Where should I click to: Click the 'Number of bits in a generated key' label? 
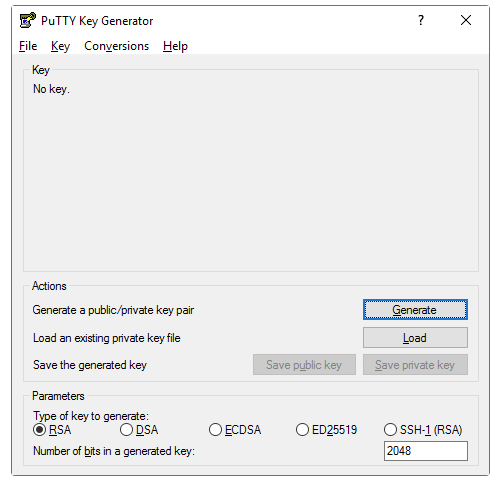coord(114,451)
